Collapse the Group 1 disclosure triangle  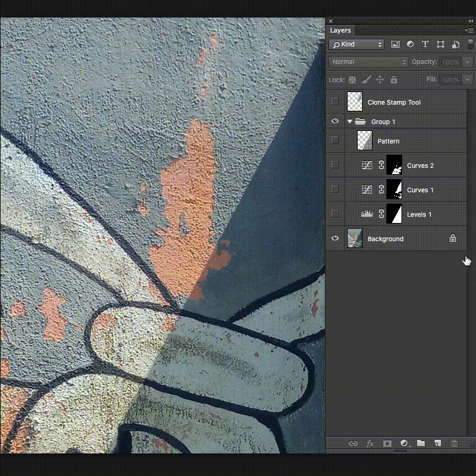pos(349,122)
